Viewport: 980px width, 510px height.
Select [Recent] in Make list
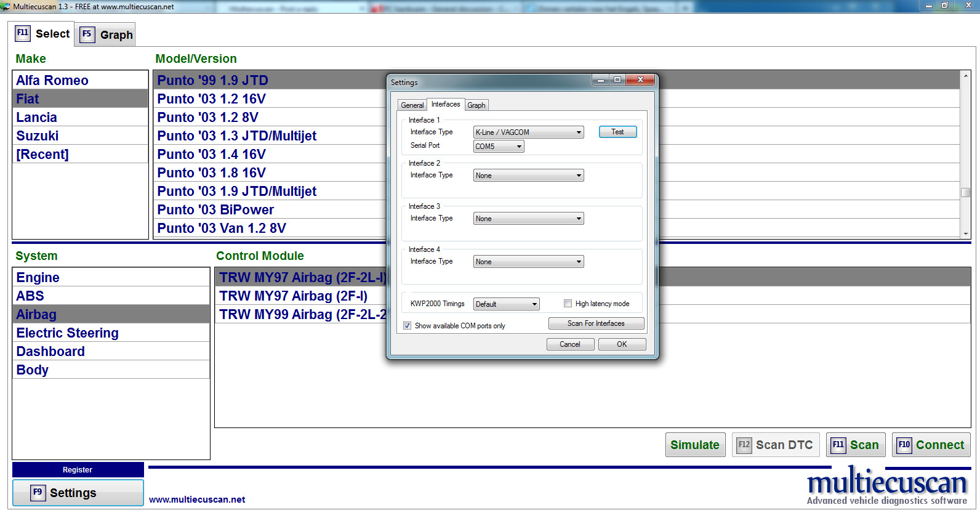(x=81, y=154)
